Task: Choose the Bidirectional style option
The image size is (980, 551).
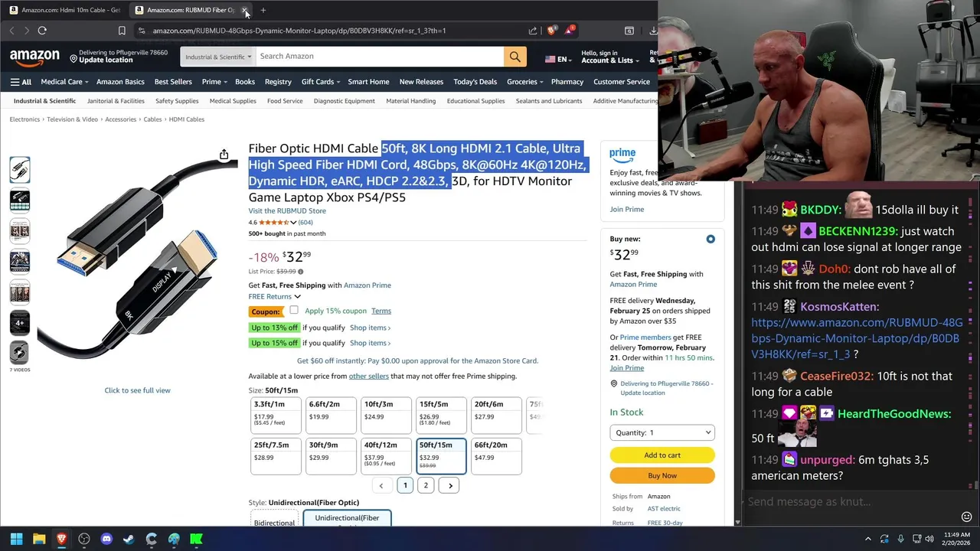Action: 274,519
